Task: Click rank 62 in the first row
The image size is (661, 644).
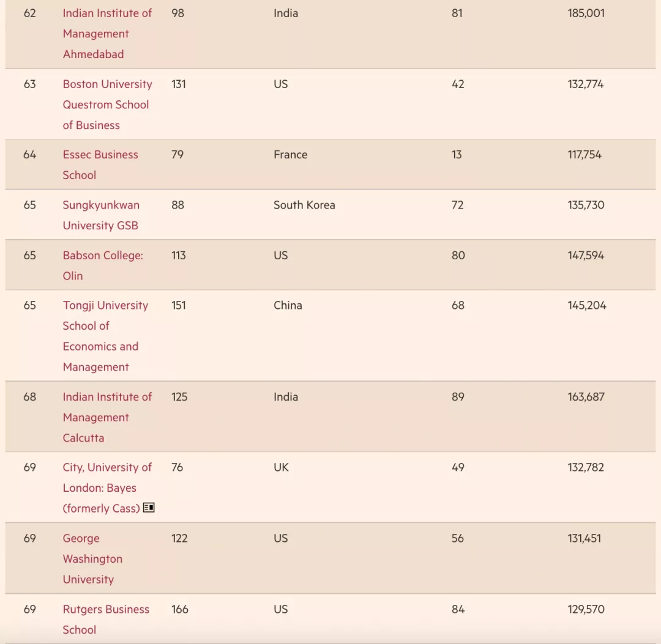Action: click(29, 13)
